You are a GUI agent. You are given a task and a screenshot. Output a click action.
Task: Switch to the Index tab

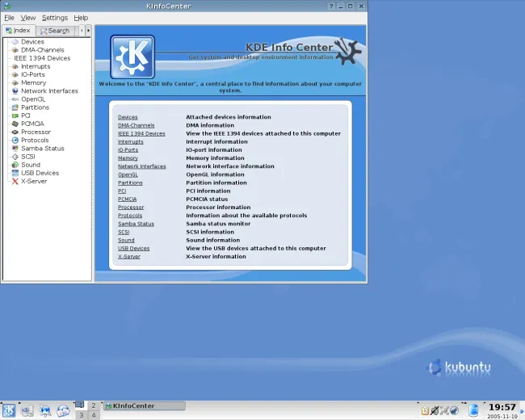19,31
